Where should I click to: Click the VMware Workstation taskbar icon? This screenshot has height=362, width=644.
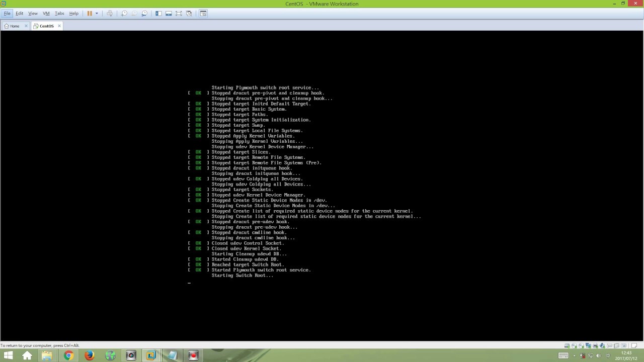(151, 355)
